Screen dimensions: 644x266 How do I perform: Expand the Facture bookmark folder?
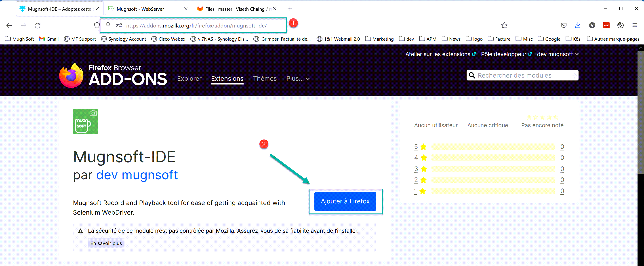[499, 39]
